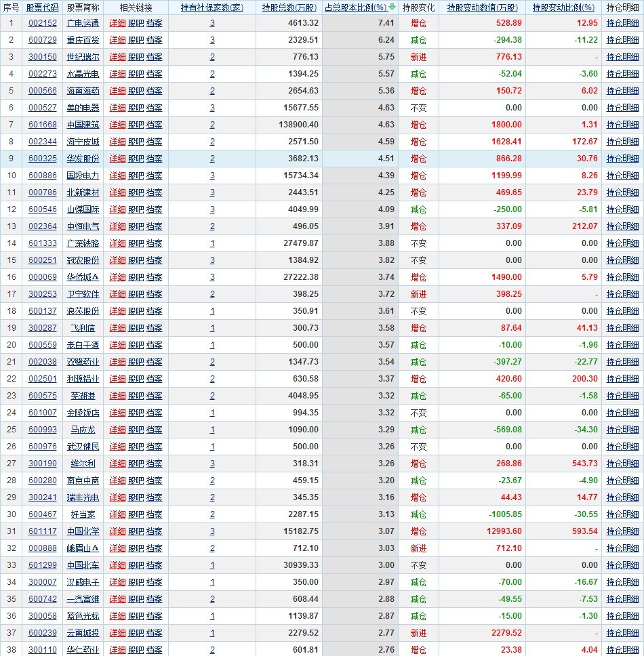Sort by 持股总数(万股) column header

coord(289,7)
